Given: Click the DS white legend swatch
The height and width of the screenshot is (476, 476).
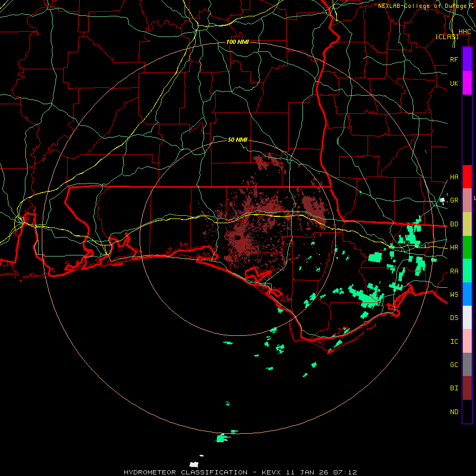Looking at the screenshot, I should pyautogui.click(x=467, y=317).
